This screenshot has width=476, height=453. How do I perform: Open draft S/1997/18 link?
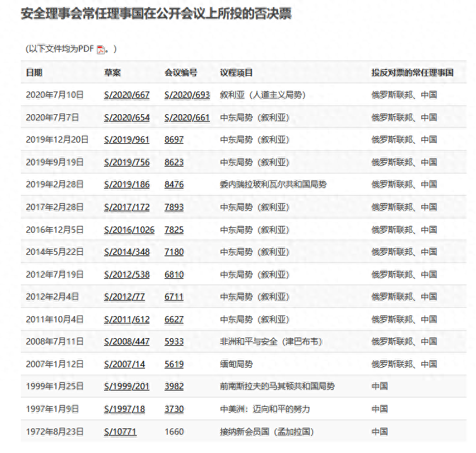click(x=124, y=409)
